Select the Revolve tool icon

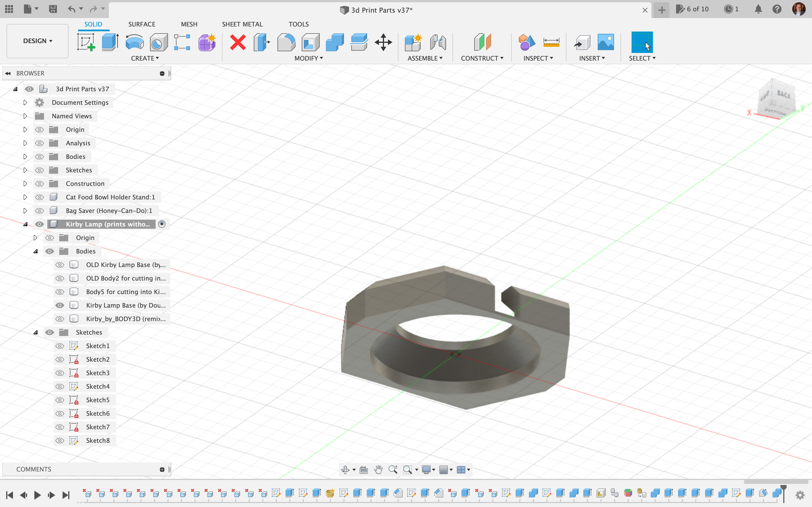pyautogui.click(x=134, y=42)
